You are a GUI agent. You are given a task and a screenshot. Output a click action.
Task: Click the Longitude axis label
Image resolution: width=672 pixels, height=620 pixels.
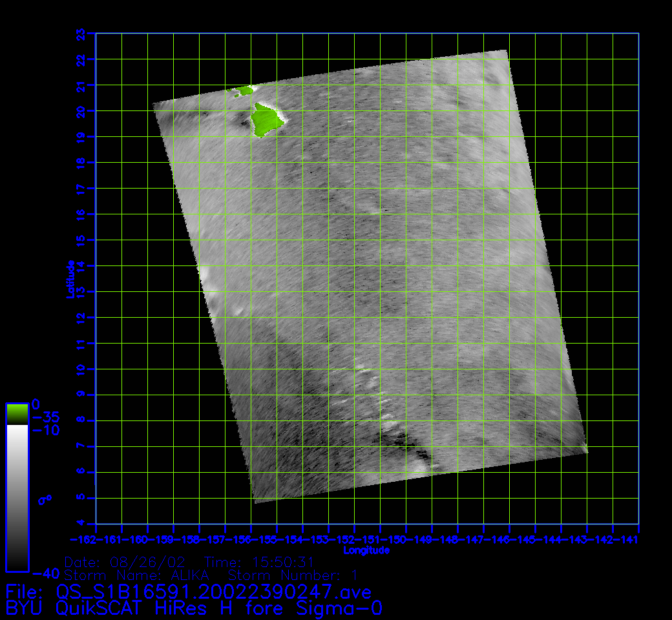[366, 550]
